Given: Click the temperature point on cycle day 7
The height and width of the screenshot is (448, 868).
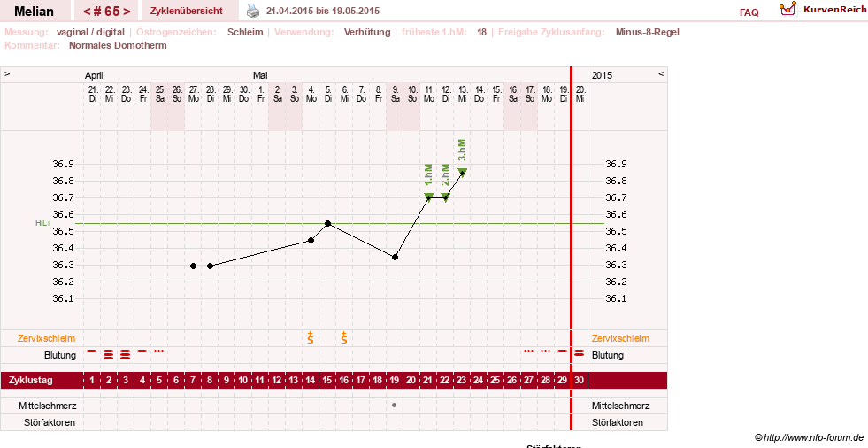Looking at the screenshot, I should (x=193, y=266).
